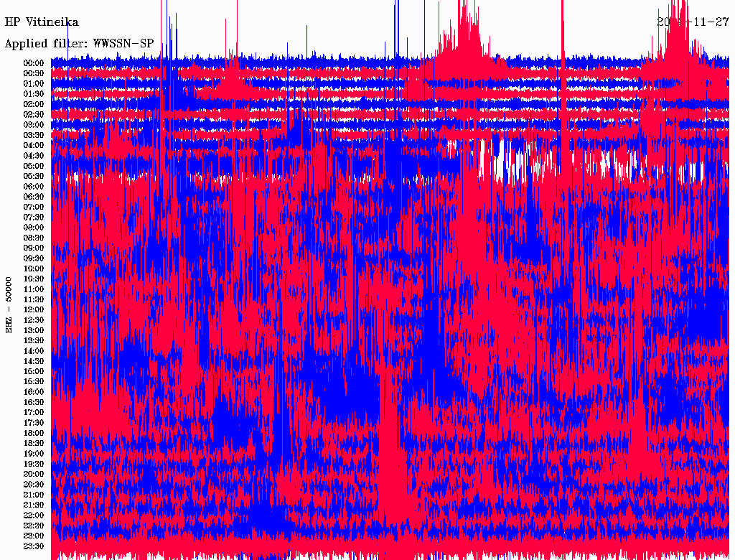Select the 20:00 time label
735x560 pixels.
pyautogui.click(x=34, y=474)
